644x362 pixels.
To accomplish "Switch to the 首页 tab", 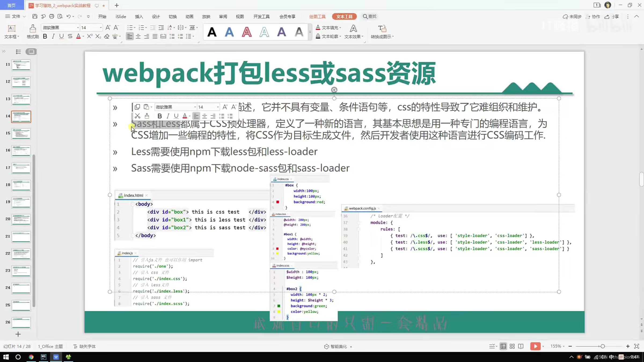I will [12, 5].
